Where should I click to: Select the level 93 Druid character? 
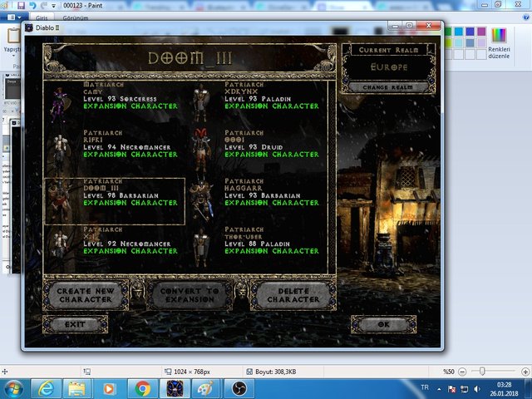click(256, 152)
